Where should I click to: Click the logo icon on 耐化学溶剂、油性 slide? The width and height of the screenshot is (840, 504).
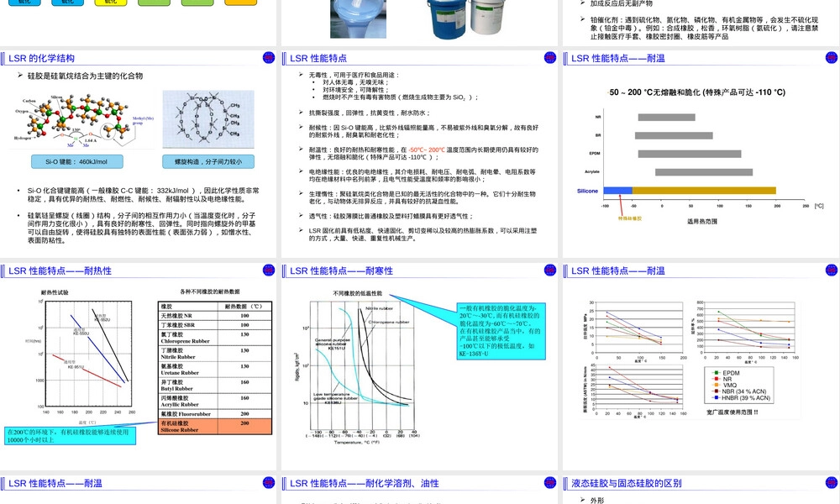[549, 482]
